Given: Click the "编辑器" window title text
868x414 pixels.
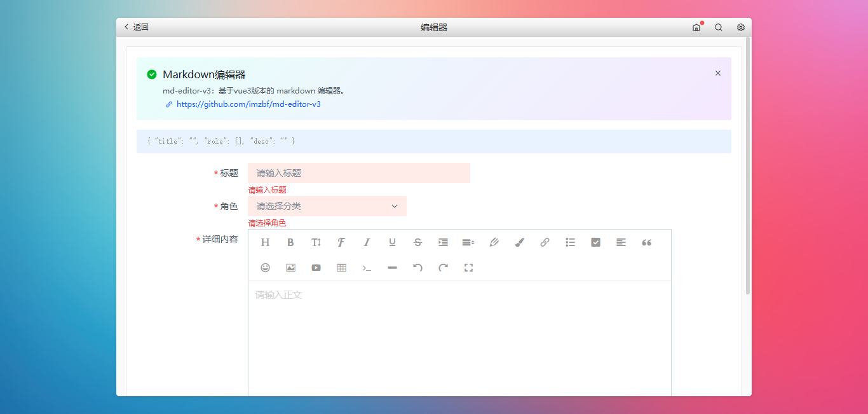Looking at the screenshot, I should 434,27.
